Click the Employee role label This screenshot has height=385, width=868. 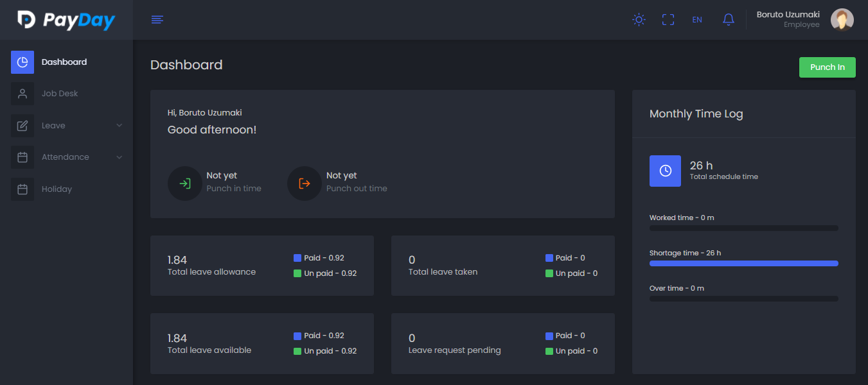click(x=802, y=25)
